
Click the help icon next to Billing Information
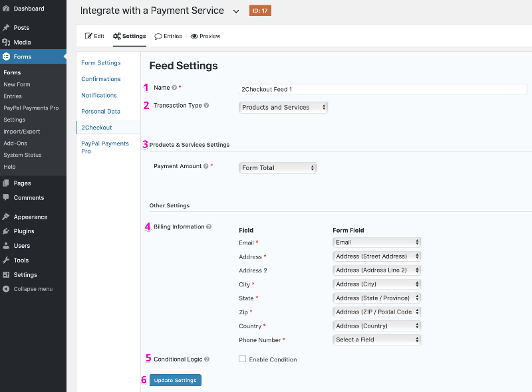pyautogui.click(x=208, y=226)
